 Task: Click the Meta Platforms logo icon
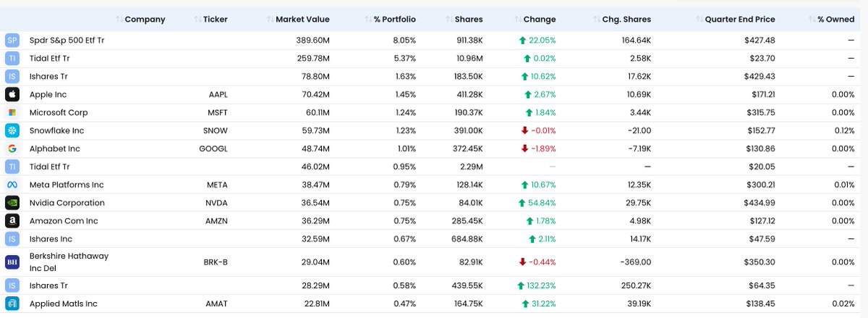[12, 185]
